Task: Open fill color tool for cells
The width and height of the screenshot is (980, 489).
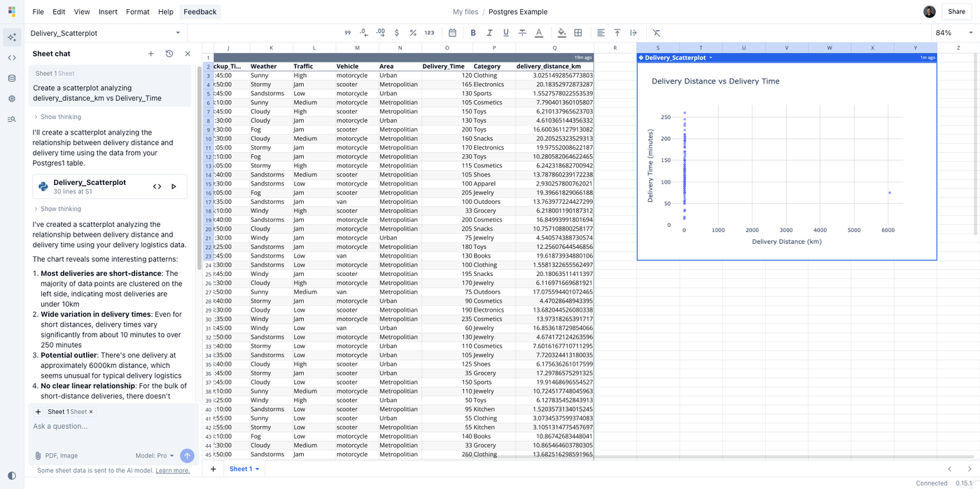Action: tap(561, 32)
